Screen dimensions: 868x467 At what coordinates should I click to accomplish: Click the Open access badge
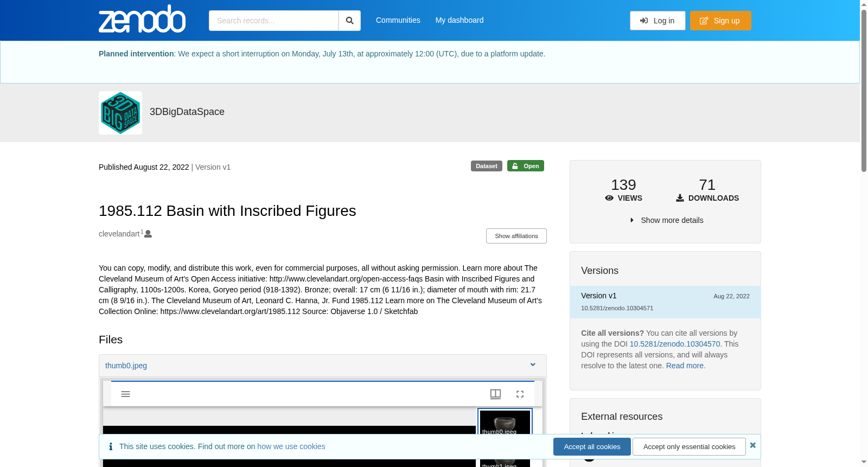[526, 166]
